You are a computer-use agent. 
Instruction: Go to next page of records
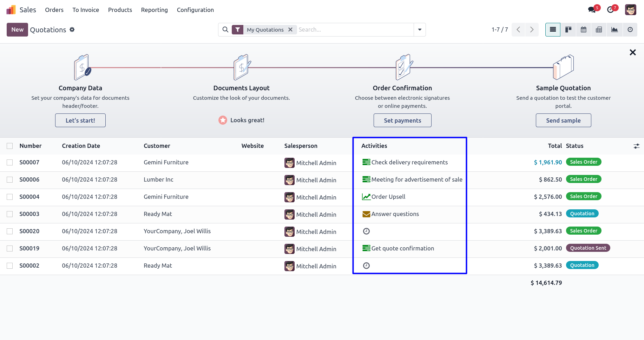[532, 30]
